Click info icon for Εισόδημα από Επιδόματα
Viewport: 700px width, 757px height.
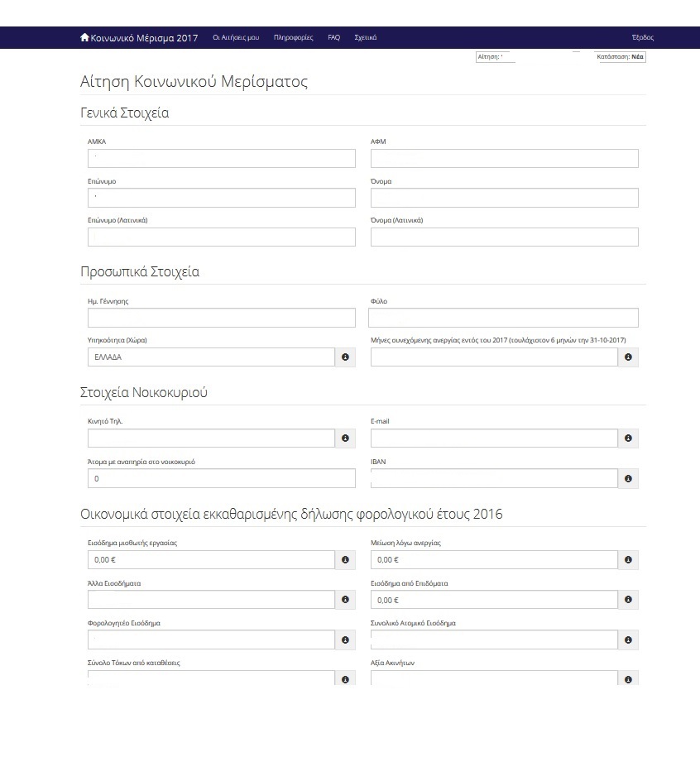tap(628, 600)
